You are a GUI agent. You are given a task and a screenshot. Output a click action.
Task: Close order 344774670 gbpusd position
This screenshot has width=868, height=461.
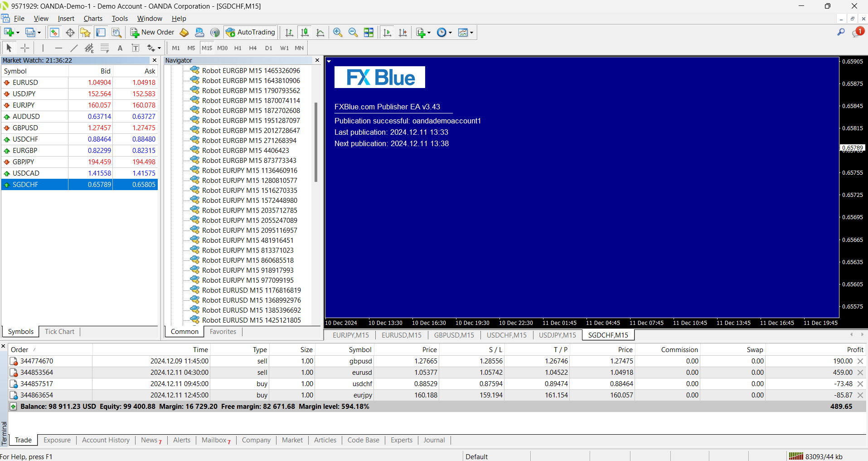tap(860, 361)
